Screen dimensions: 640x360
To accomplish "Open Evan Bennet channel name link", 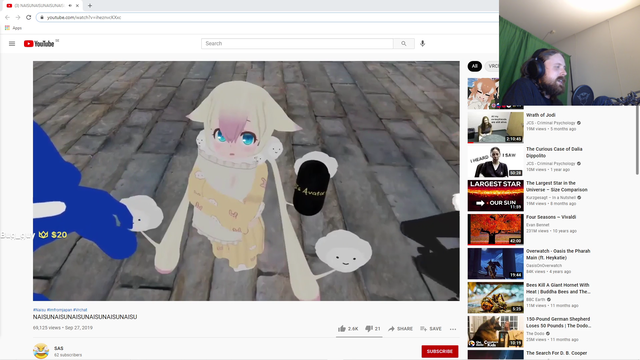I will (538, 225).
